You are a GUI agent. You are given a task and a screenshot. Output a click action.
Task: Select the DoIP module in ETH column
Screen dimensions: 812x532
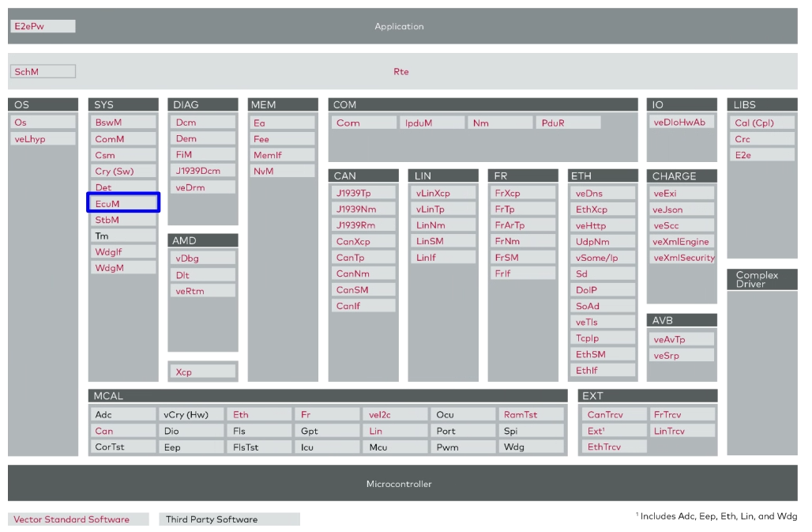click(603, 290)
